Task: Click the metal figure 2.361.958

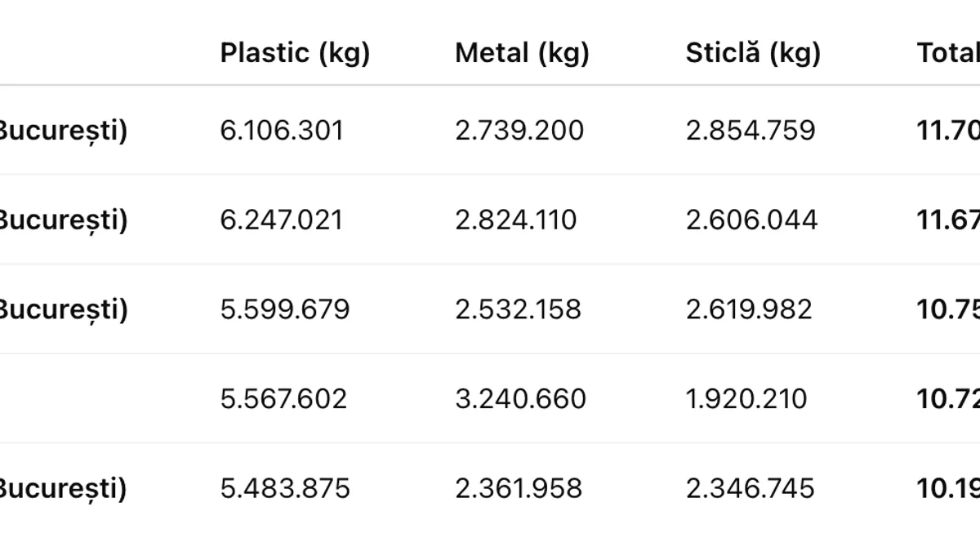Action: tap(519, 489)
